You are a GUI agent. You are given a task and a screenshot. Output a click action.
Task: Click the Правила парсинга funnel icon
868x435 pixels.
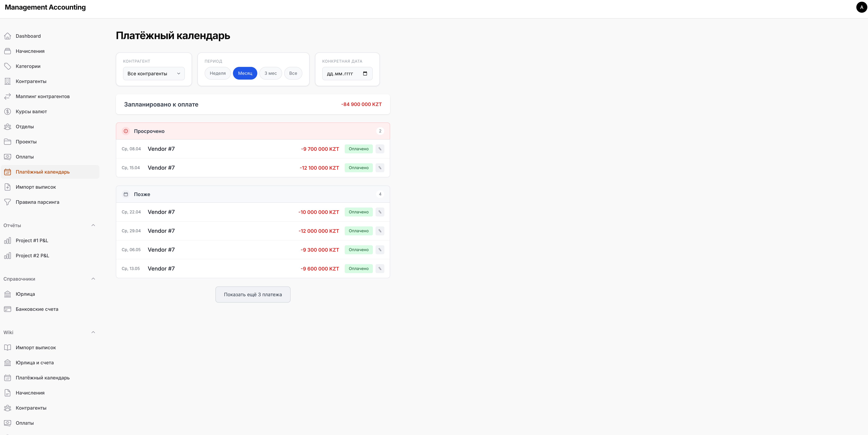coord(7,202)
